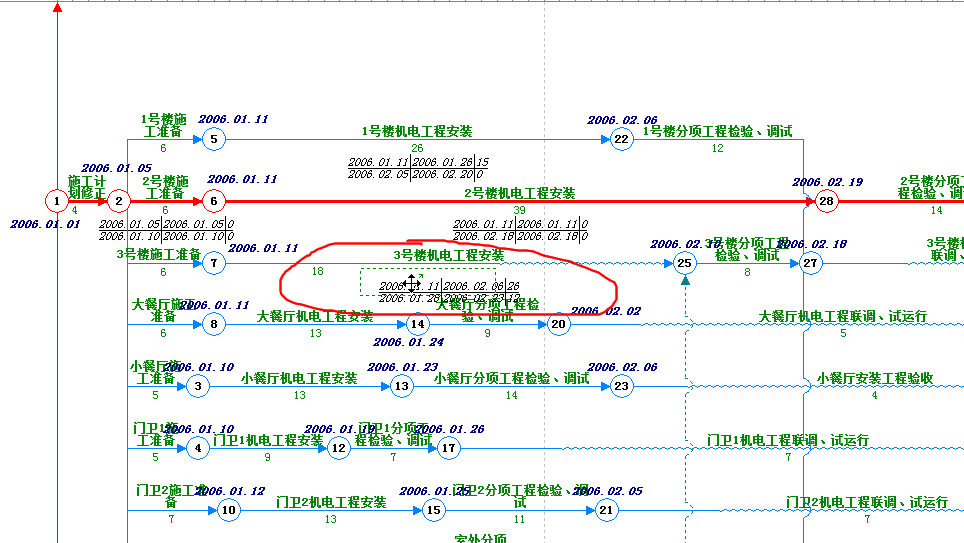Image resolution: width=964 pixels, height=543 pixels.
Task: Select the 1号楼施工准备 label
Action: (x=163, y=125)
